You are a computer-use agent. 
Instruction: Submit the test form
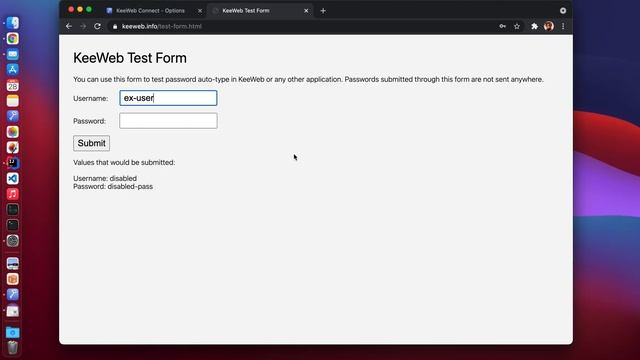coord(91,143)
